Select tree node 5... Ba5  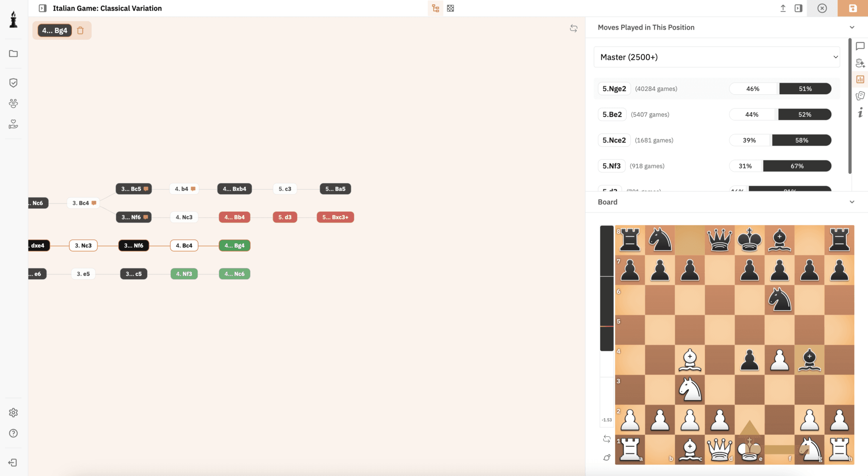click(335, 189)
